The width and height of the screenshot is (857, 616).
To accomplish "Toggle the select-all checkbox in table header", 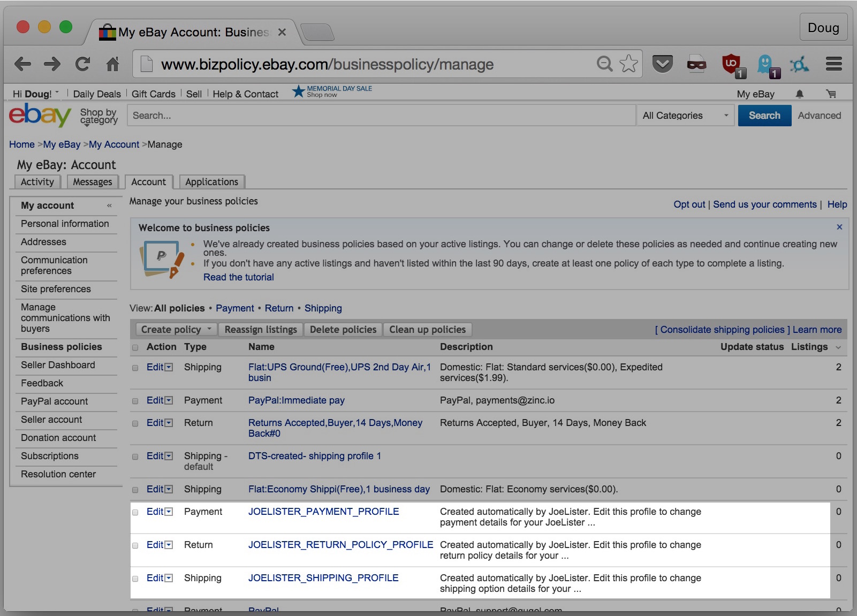I will (135, 347).
